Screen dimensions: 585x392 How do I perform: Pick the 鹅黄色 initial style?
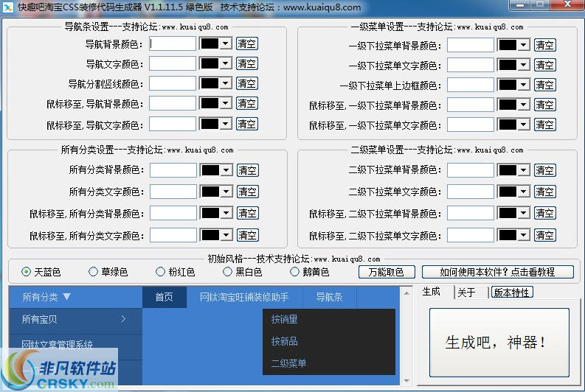(x=294, y=272)
